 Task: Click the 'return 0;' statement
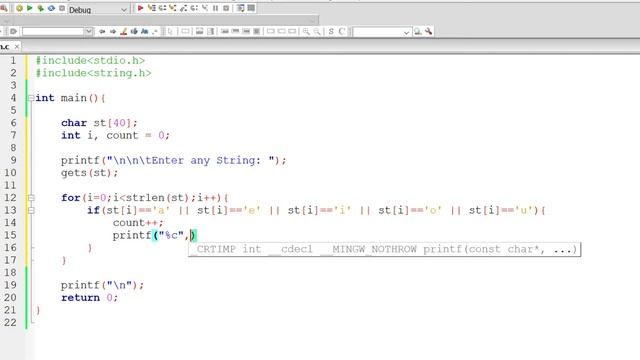pyautogui.click(x=89, y=298)
